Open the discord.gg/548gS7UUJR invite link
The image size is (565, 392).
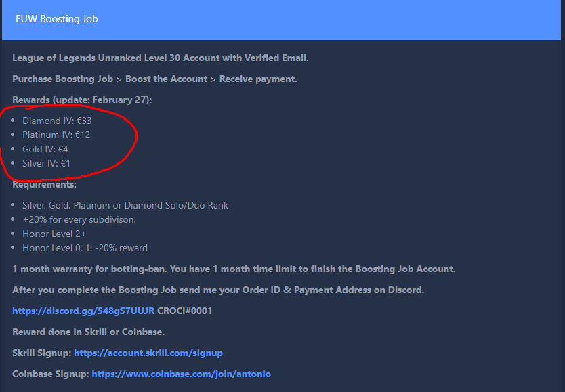click(83, 311)
